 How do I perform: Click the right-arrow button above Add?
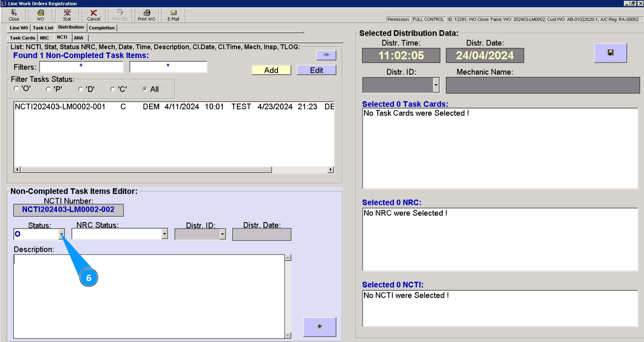pyautogui.click(x=326, y=55)
